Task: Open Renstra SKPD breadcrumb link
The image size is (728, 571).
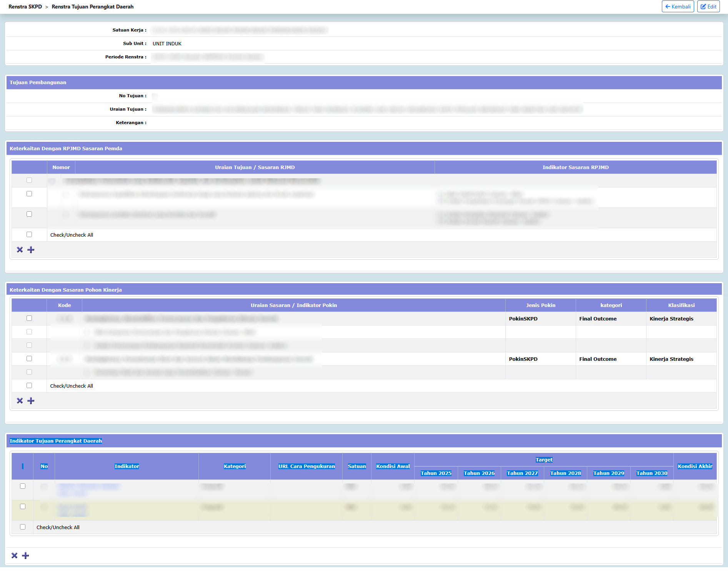Action: (25, 7)
